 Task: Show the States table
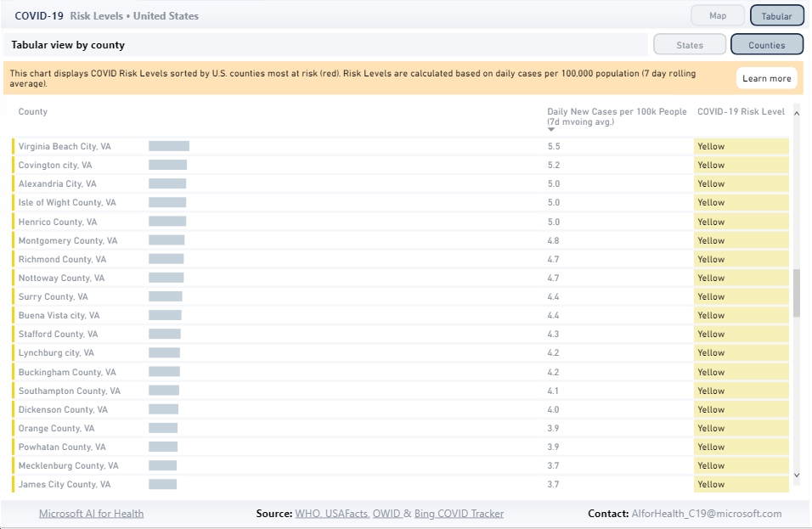pos(690,45)
